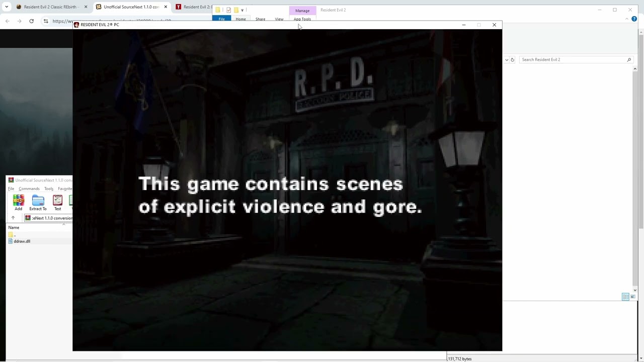The width and height of the screenshot is (644, 362).
Task: Open the View tab in File Explorer
Action: tap(279, 19)
